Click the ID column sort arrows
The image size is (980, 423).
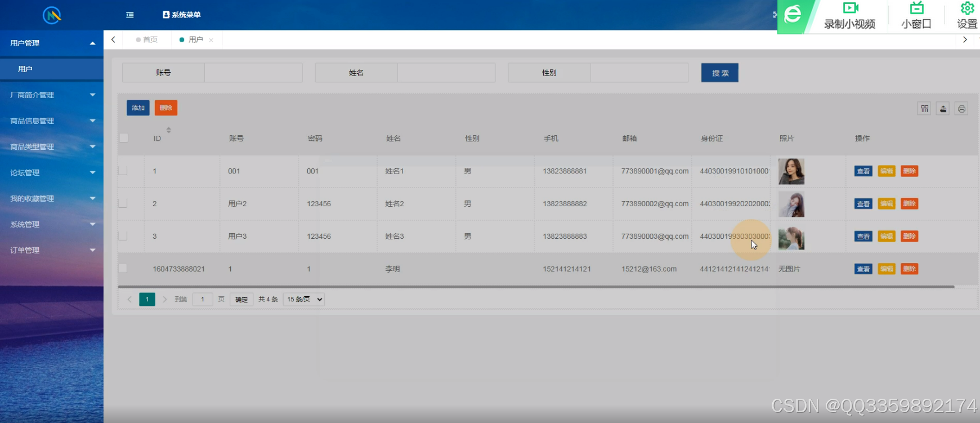pos(168,130)
